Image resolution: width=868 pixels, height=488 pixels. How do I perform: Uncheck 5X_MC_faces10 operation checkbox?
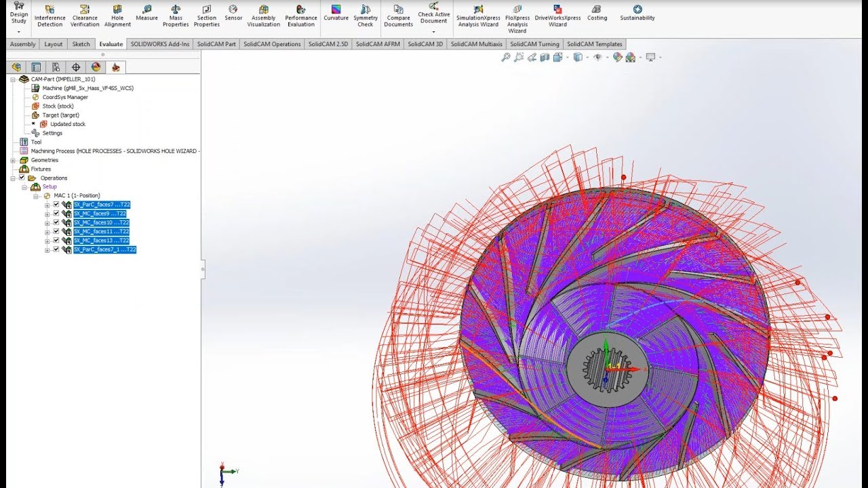click(x=56, y=222)
